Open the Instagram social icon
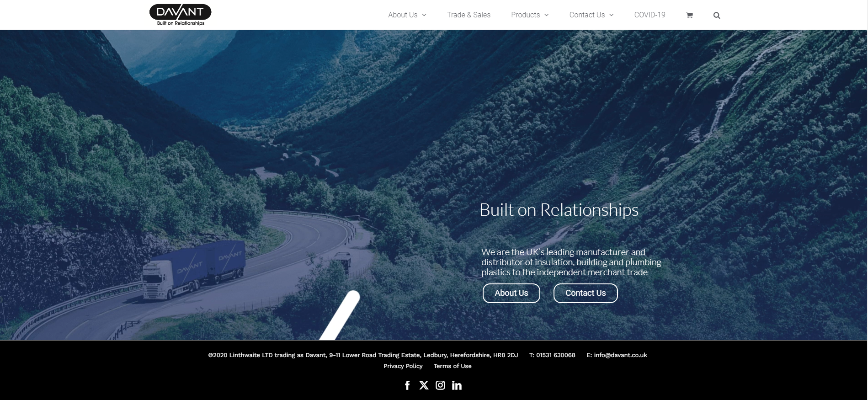This screenshot has width=868, height=400. pos(440,385)
